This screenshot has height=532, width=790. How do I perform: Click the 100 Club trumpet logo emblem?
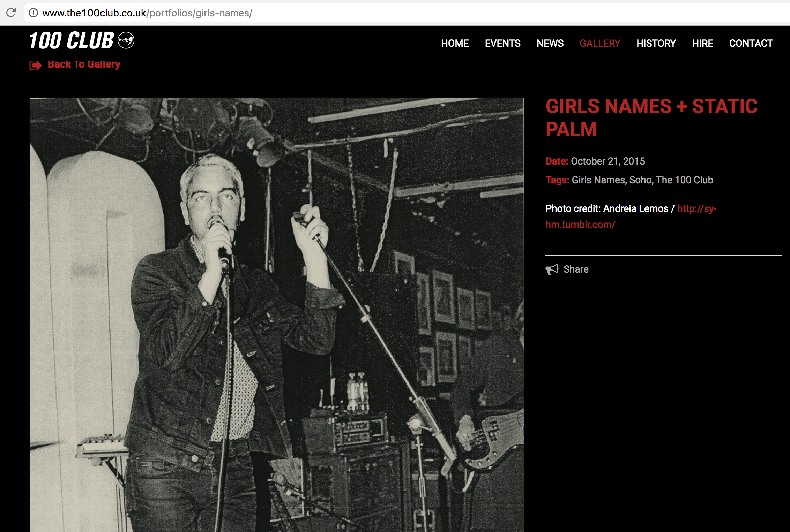(x=126, y=40)
